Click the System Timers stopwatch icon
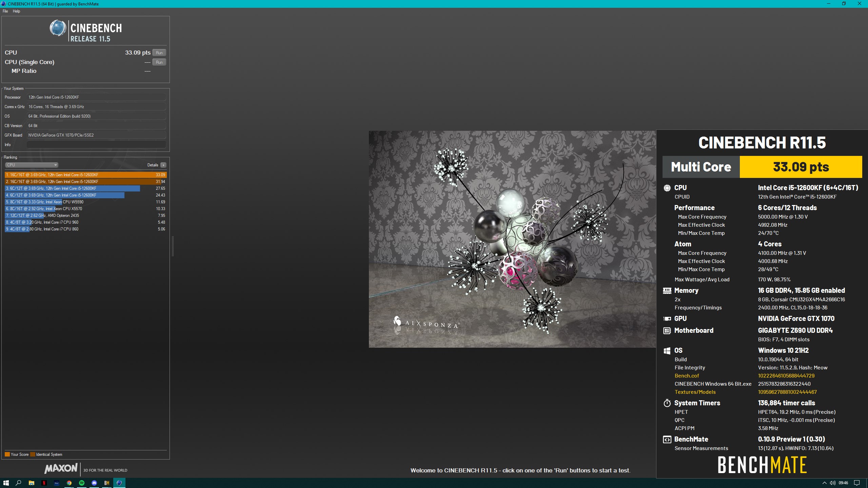The image size is (868, 488). [x=667, y=403]
